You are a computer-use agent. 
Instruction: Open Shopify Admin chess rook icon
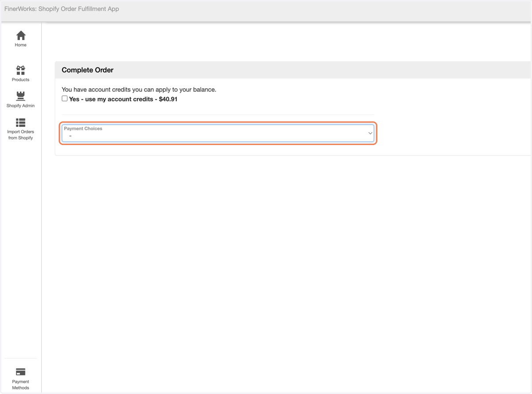coord(21,96)
